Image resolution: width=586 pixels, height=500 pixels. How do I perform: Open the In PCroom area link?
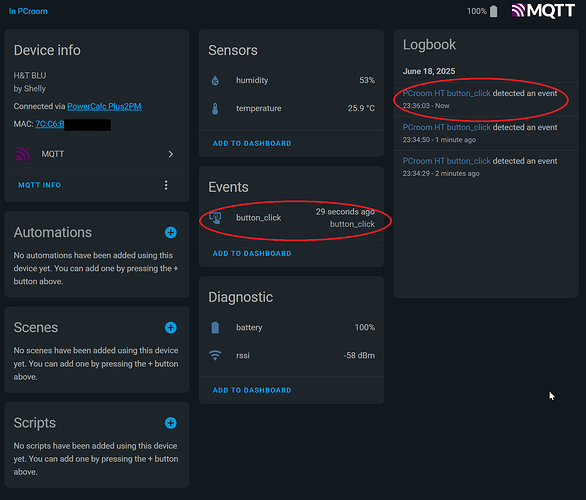coord(28,11)
